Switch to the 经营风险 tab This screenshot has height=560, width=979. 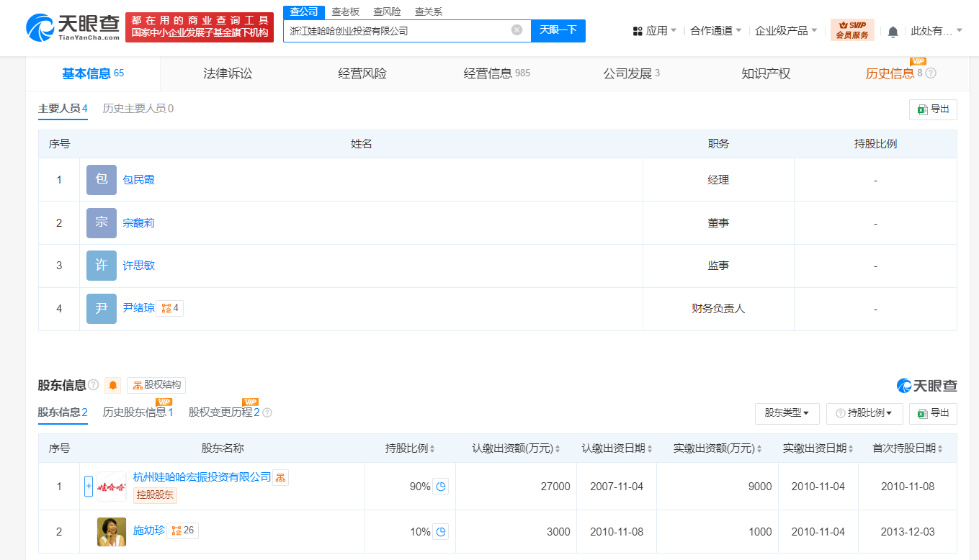(362, 73)
